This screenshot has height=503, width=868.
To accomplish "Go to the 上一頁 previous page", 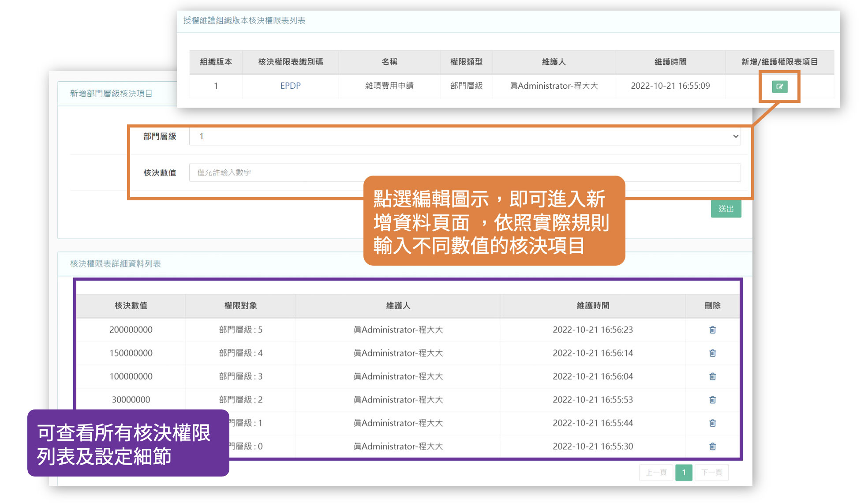I will pyautogui.click(x=656, y=473).
